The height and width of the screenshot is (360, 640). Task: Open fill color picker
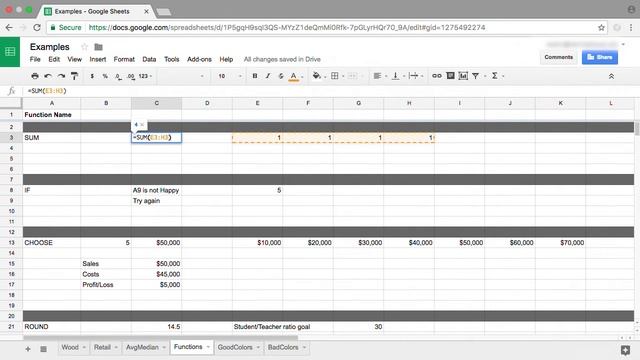pyautogui.click(x=316, y=76)
